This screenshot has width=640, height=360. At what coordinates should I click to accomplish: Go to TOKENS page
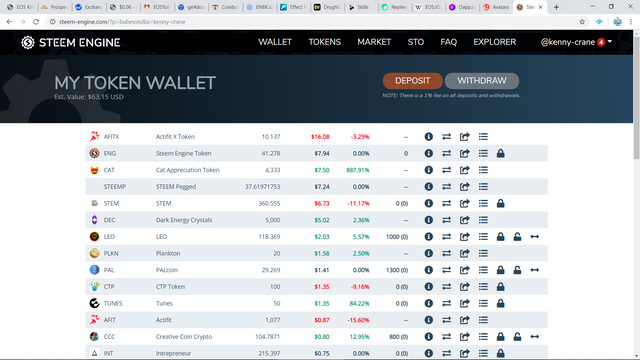tap(324, 42)
